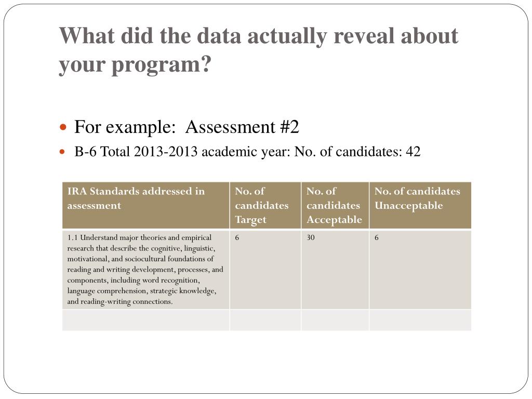Image resolution: width=532 pixels, height=399 pixels.
Task: Click the standard 1.1 description cell
Action: 145,269
